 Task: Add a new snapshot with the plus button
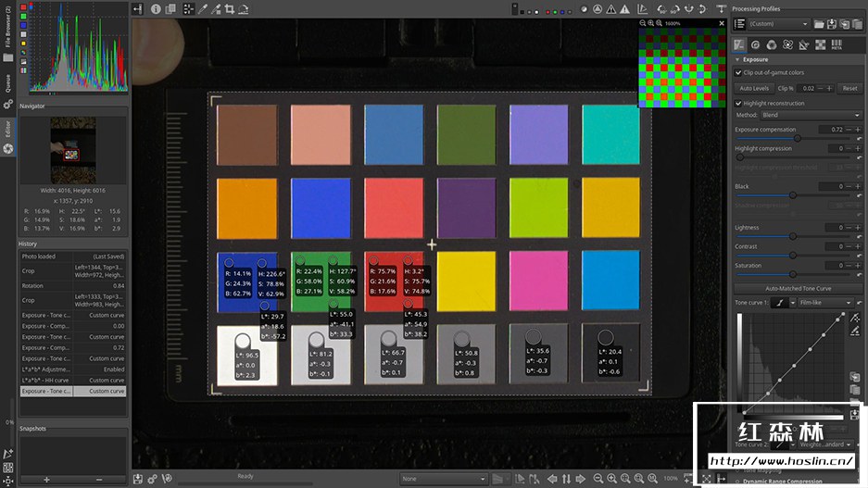pyautogui.click(x=46, y=480)
